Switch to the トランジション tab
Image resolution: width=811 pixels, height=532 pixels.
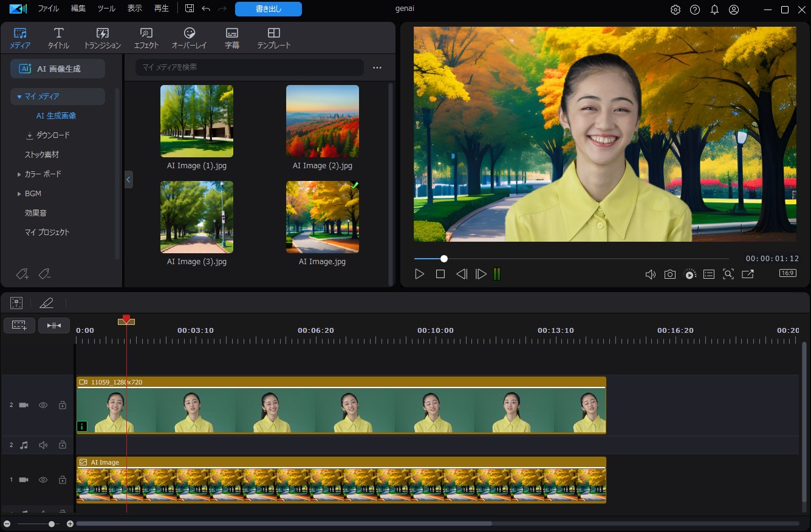tap(102, 38)
